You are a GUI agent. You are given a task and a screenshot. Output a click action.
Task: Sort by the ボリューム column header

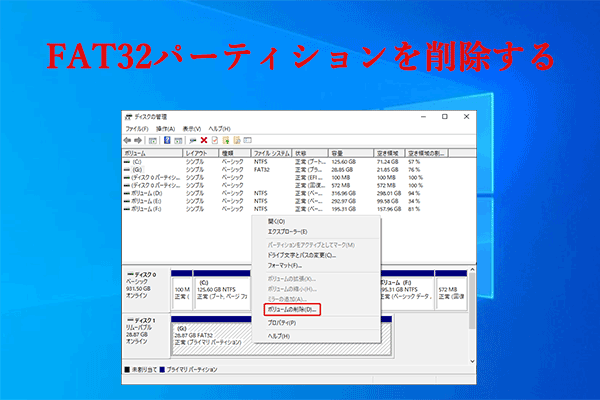click(x=152, y=153)
